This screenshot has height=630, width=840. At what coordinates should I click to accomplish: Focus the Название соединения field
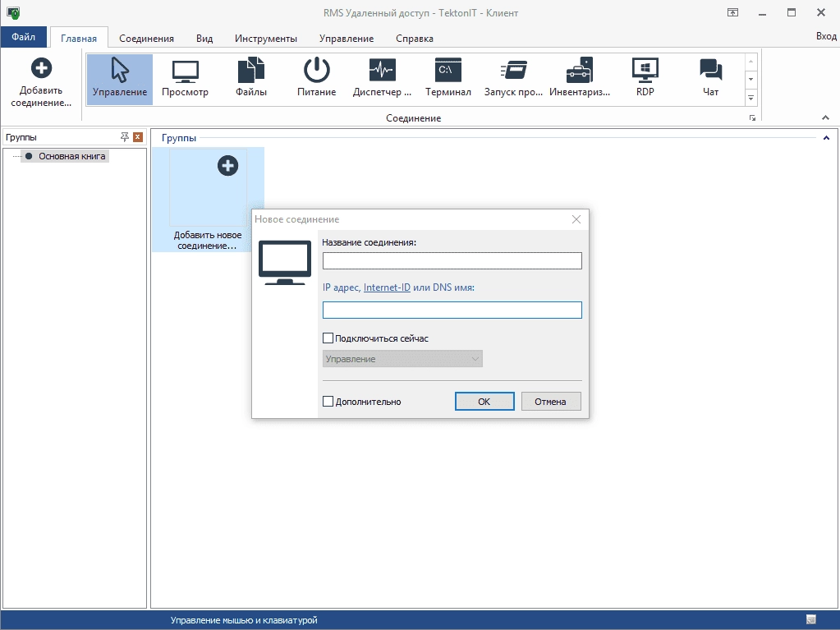(x=452, y=261)
